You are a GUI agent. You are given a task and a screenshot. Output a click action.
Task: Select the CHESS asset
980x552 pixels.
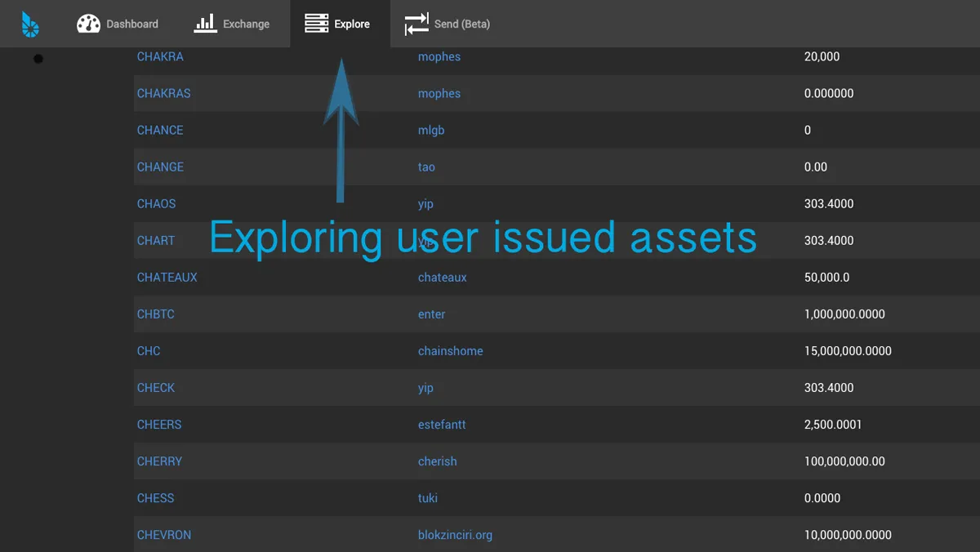coord(155,497)
